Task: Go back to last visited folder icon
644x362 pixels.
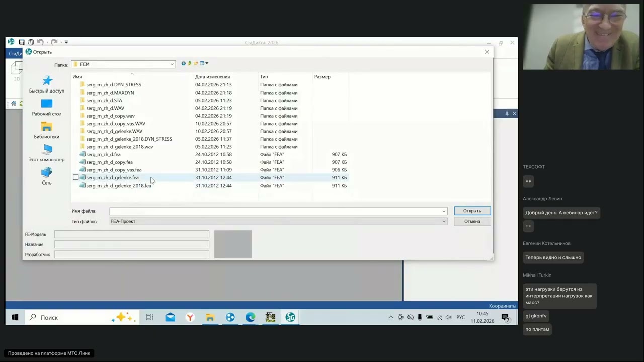Action: [x=183, y=63]
